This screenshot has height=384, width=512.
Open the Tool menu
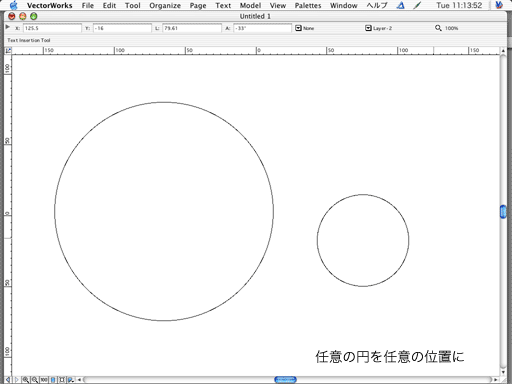tap(133, 6)
